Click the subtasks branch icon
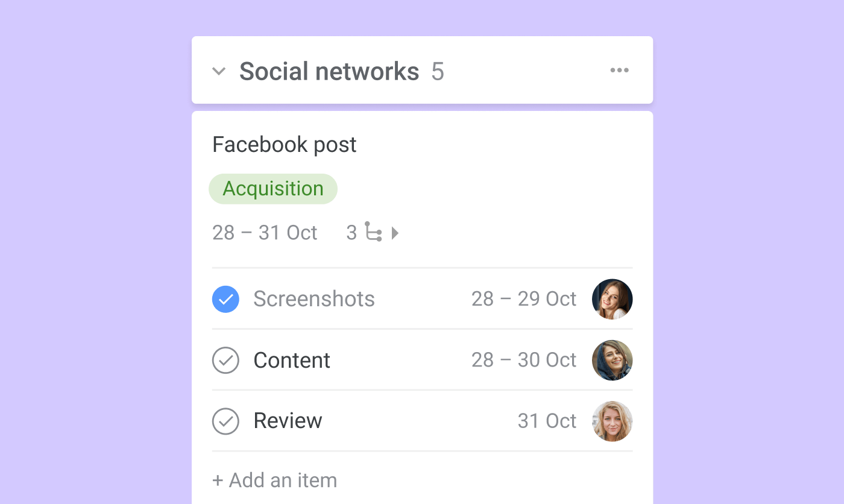This screenshot has height=504, width=844. point(372,233)
